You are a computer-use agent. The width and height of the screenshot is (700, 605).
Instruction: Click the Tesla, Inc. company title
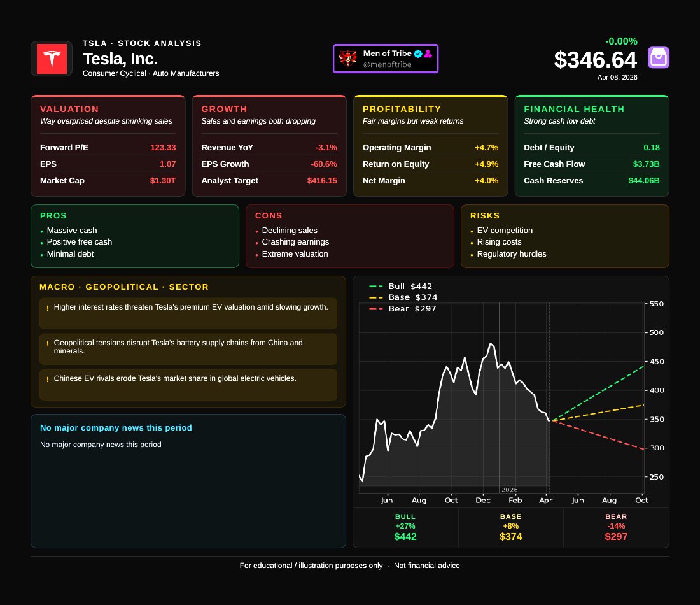(x=120, y=59)
